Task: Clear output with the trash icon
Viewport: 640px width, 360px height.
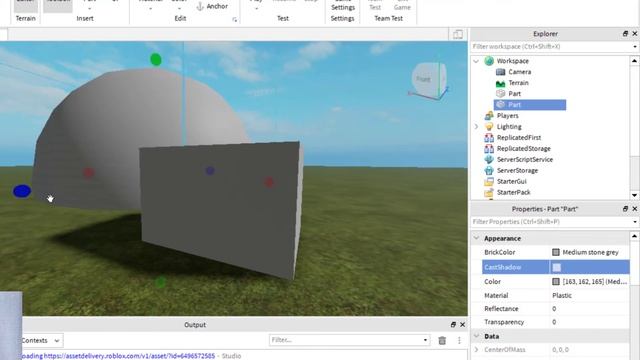Action: [442, 340]
